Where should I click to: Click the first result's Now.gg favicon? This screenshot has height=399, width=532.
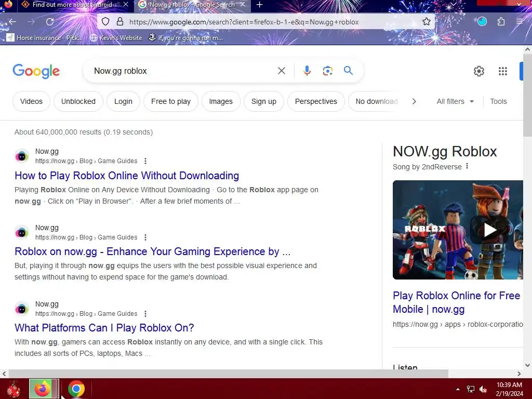coord(22,156)
